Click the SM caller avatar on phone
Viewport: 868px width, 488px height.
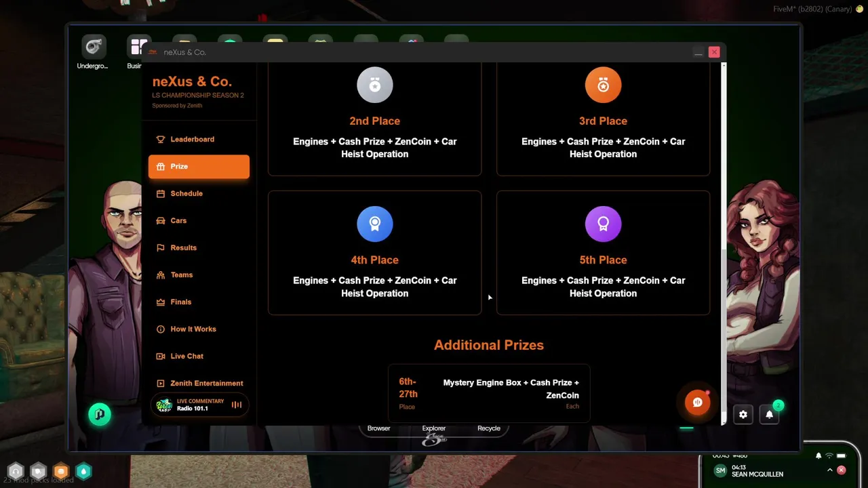[720, 470]
